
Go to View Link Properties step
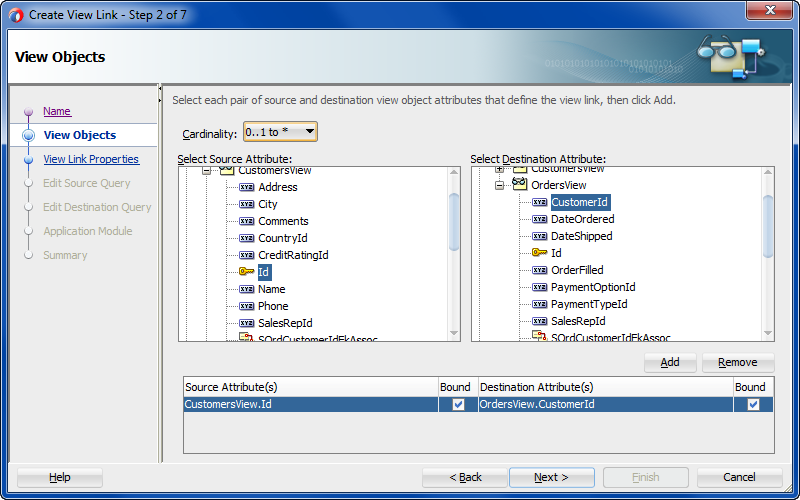pyautogui.click(x=91, y=159)
